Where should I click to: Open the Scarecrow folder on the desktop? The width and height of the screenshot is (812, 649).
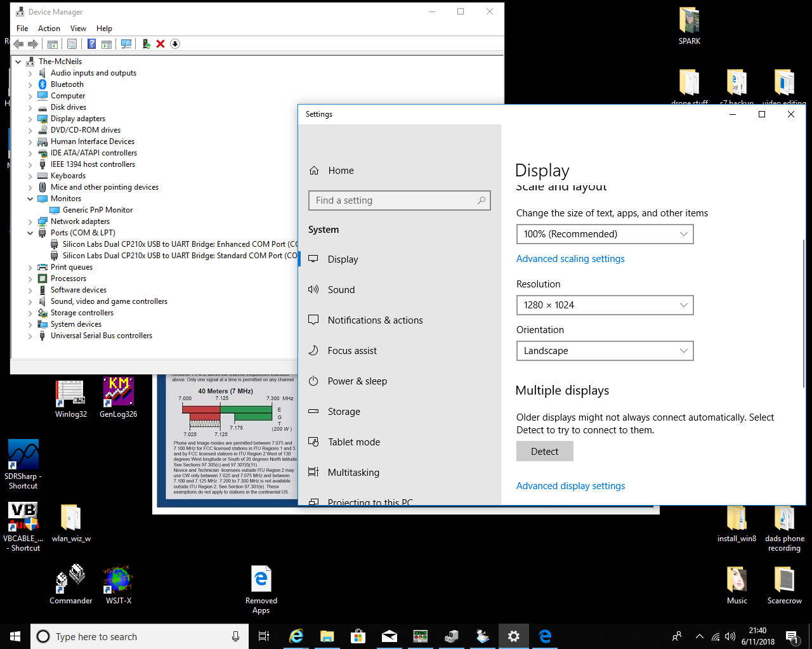pyautogui.click(x=785, y=584)
